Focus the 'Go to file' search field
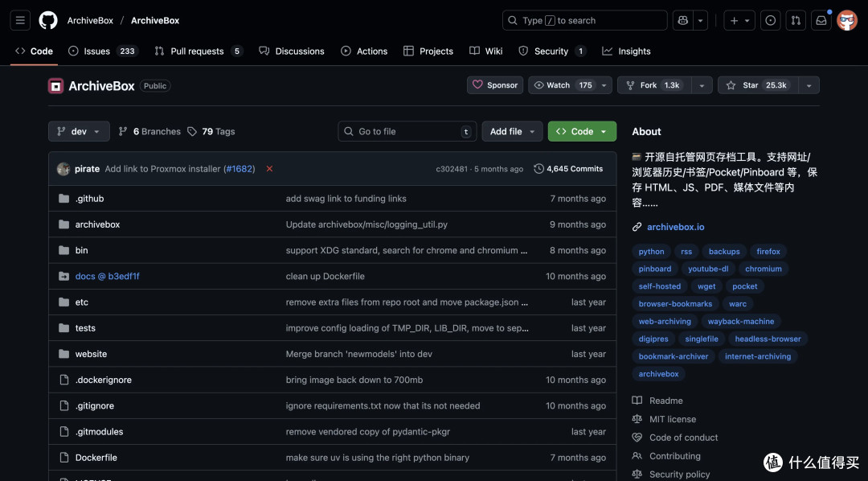This screenshot has height=481, width=868. click(x=407, y=131)
